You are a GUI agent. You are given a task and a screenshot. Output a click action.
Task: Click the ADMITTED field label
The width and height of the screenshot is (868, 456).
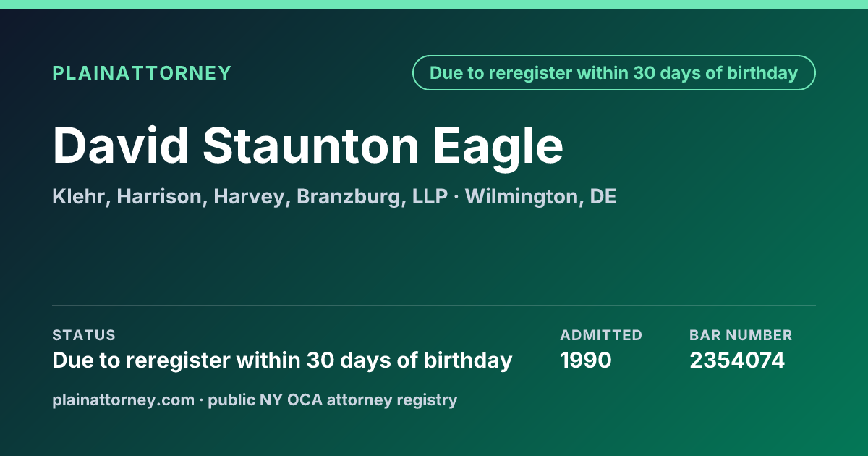[601, 335]
